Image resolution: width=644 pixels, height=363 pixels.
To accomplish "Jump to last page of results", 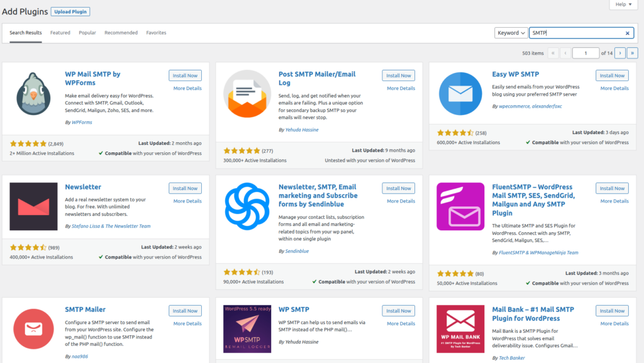I will [633, 53].
